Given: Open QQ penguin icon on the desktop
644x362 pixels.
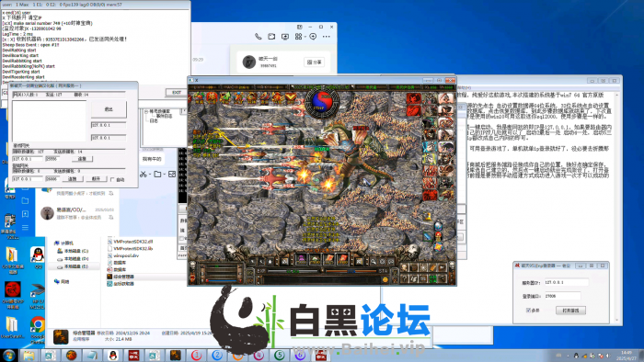Looking at the screenshot, I should 38,255.
